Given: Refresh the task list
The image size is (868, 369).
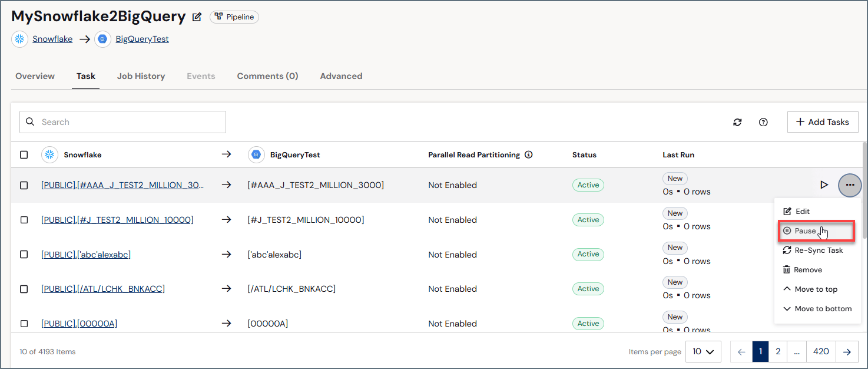Looking at the screenshot, I should 737,122.
